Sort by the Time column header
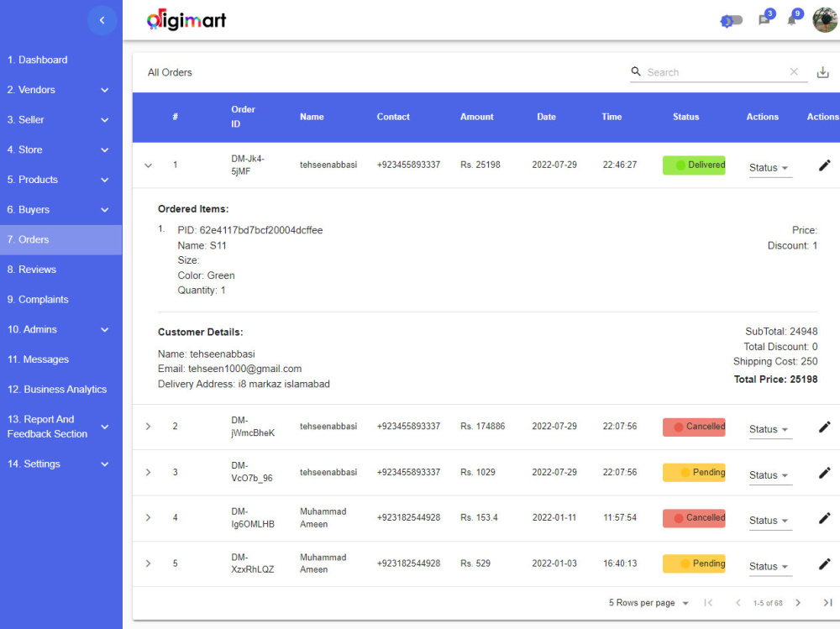The width and height of the screenshot is (840, 629). point(612,117)
